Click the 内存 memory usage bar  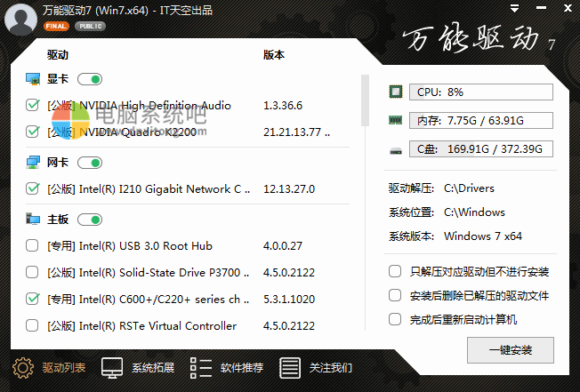pyautogui.click(x=481, y=121)
